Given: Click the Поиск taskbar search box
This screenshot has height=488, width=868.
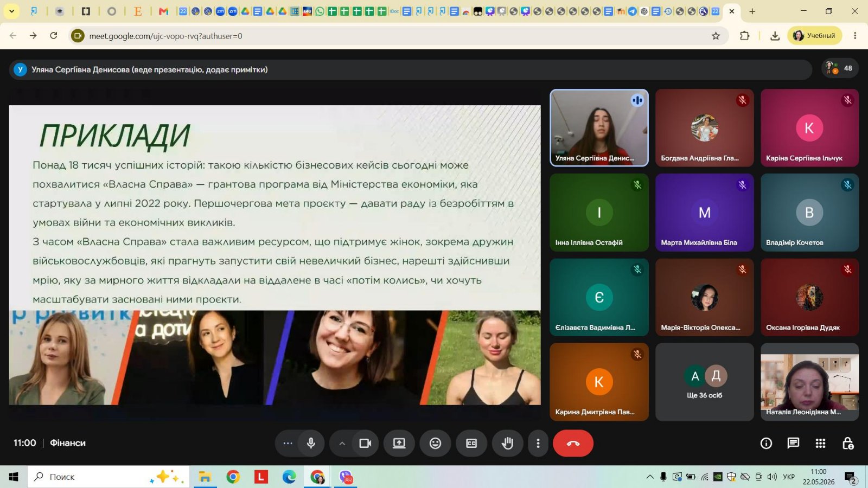Looking at the screenshot, I should pyautogui.click(x=108, y=477).
